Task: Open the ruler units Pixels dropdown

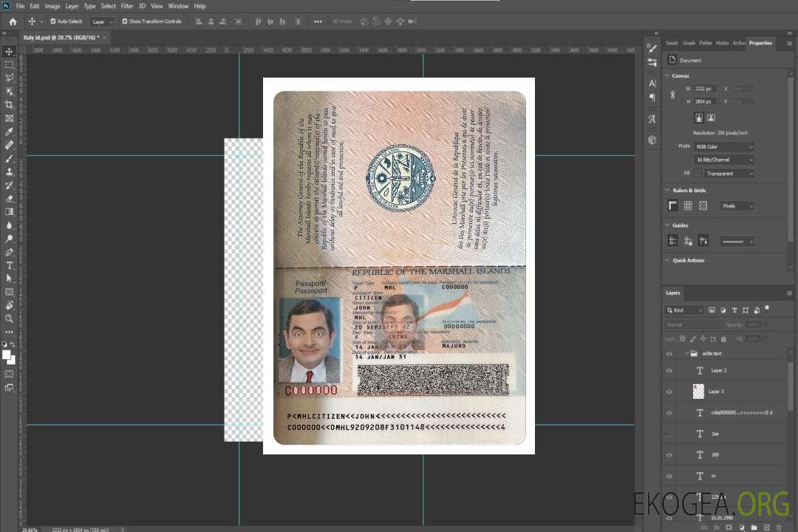Action: (x=737, y=205)
